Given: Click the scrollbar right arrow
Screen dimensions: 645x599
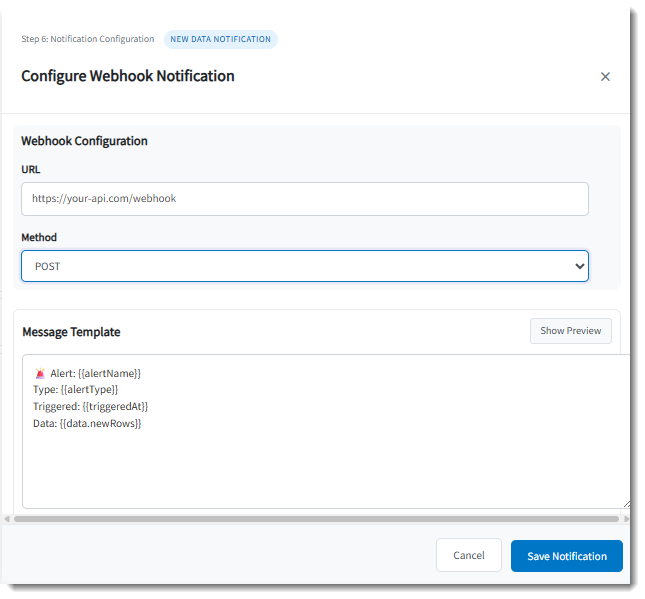Looking at the screenshot, I should [x=626, y=519].
